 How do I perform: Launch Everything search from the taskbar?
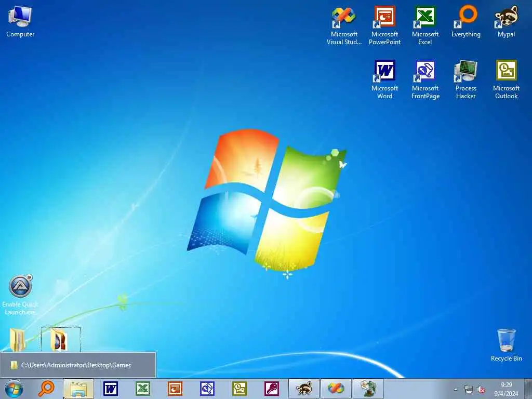click(x=46, y=389)
